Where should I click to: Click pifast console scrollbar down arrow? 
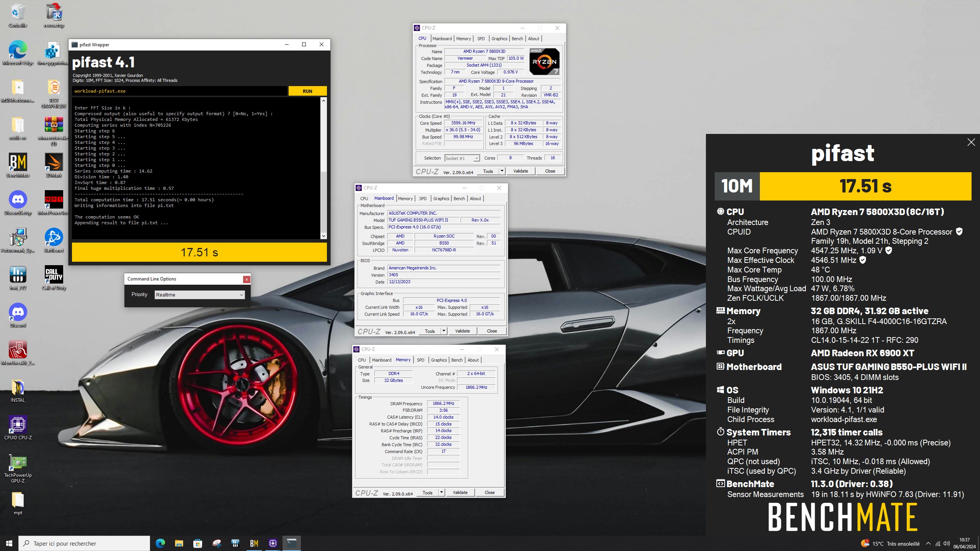click(x=323, y=236)
